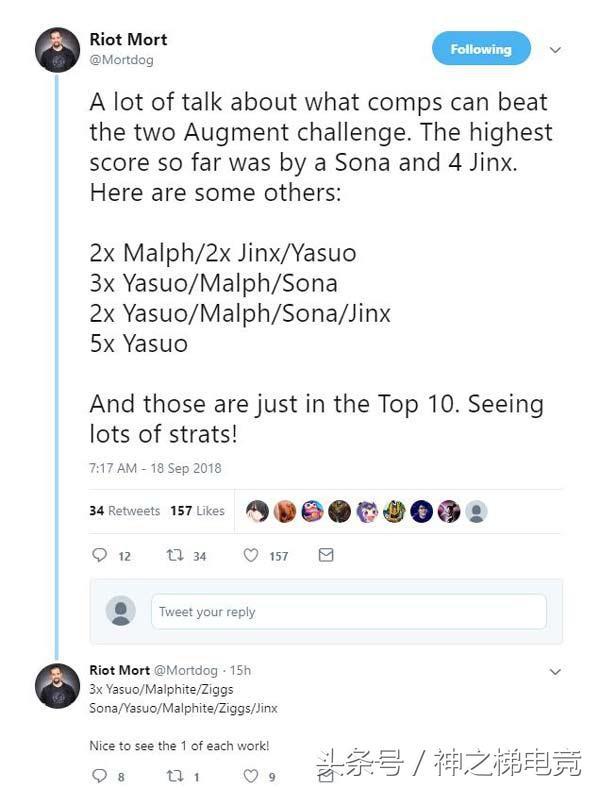This screenshot has height=788, width=600.
Task: Click inside the Tweet your reply field
Action: pos(348,612)
